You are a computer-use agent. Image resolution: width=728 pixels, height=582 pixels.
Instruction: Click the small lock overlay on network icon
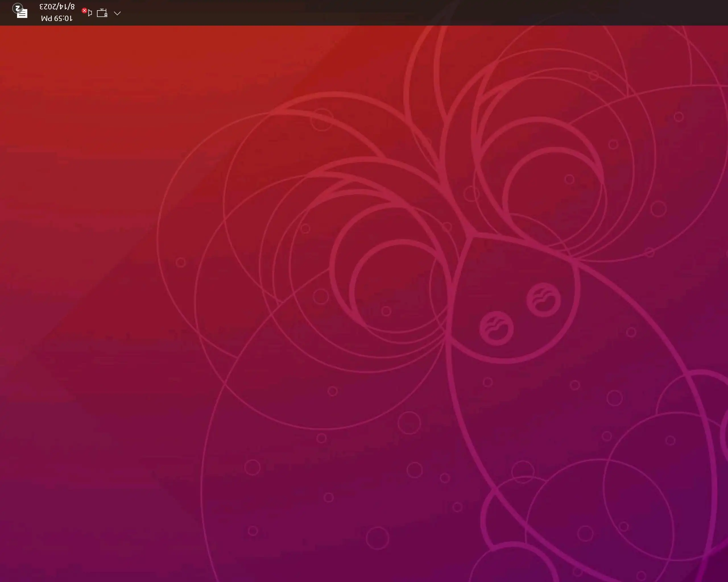click(106, 15)
